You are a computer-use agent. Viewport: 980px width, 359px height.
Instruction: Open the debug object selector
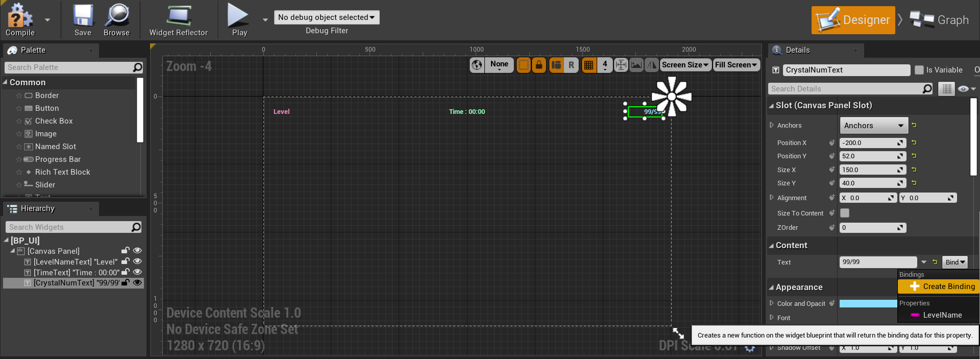point(327,17)
